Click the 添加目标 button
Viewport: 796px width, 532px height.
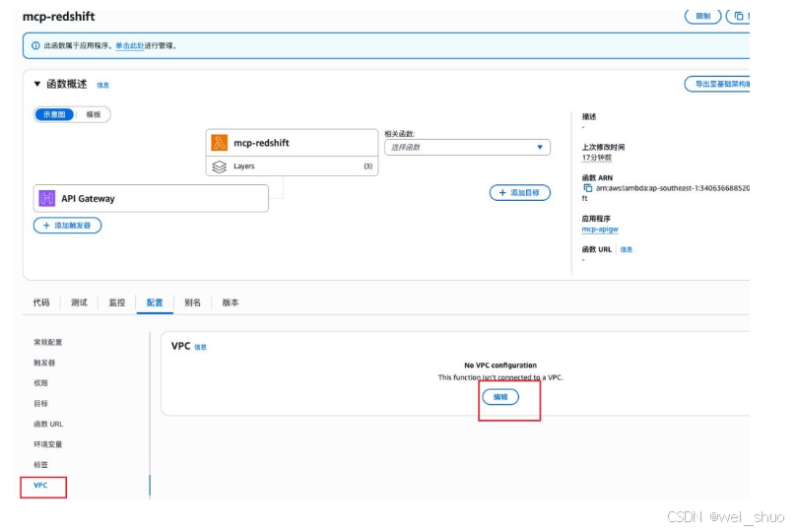point(520,193)
